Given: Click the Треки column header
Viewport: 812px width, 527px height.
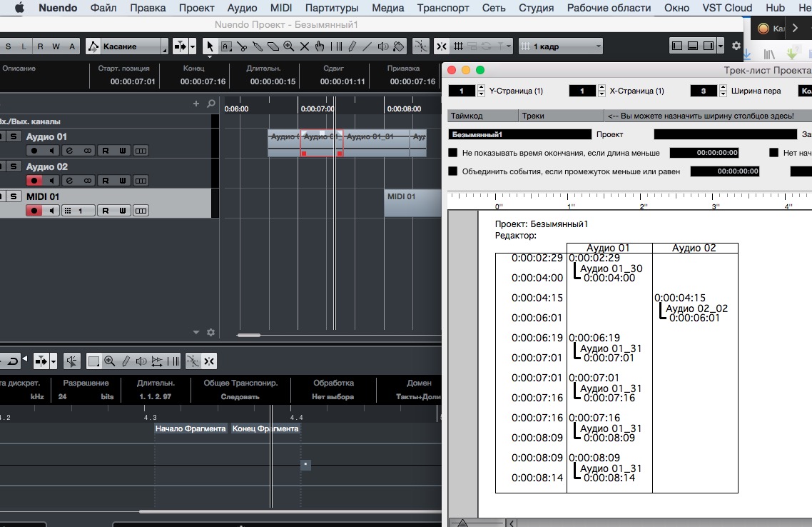Looking at the screenshot, I should click(x=562, y=116).
